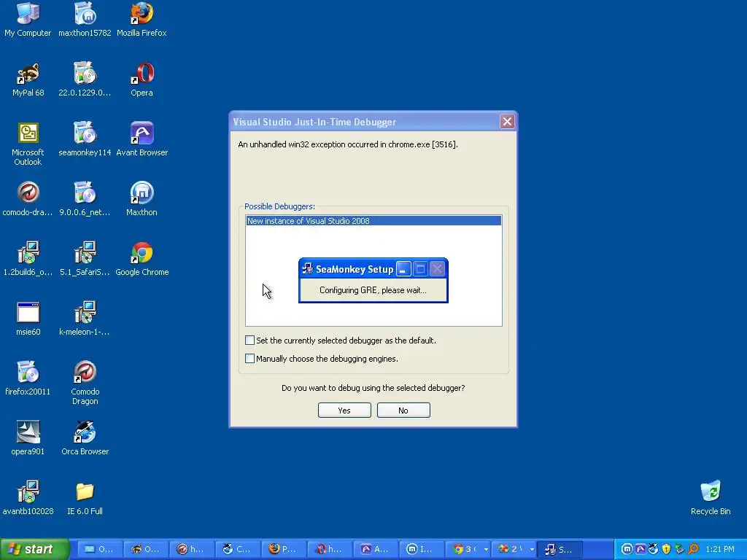Open the My Computer desktop icon

[x=28, y=19]
